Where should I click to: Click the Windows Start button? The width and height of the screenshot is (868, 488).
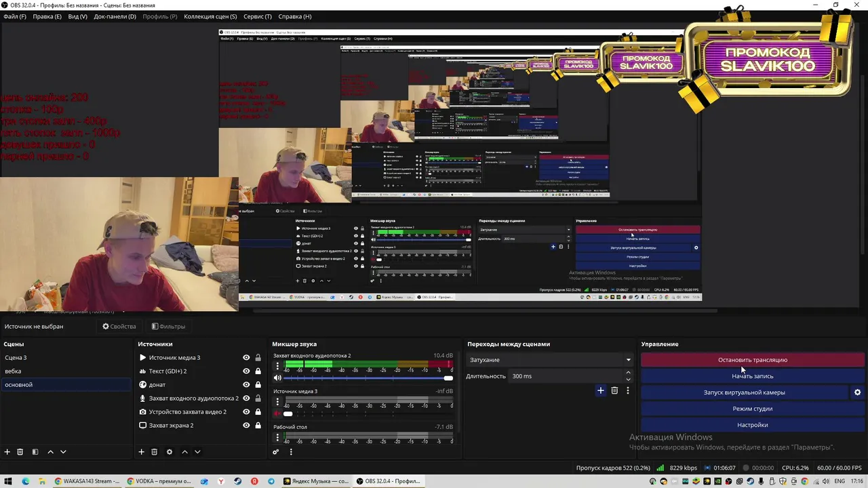(8, 481)
